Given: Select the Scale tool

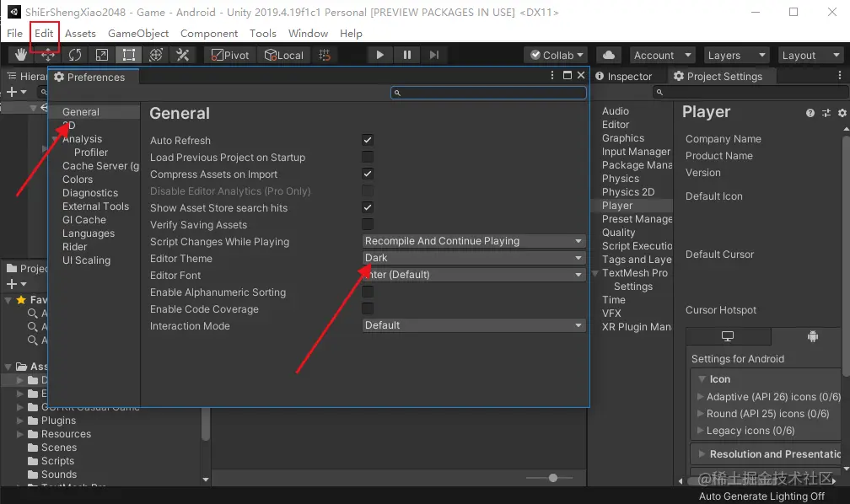Looking at the screenshot, I should coord(102,55).
